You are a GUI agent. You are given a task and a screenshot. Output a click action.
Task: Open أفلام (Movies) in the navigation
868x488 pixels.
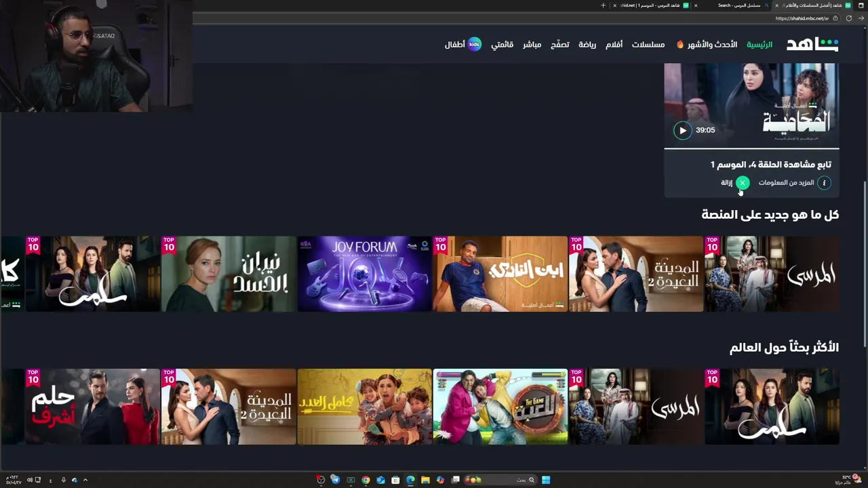click(614, 45)
